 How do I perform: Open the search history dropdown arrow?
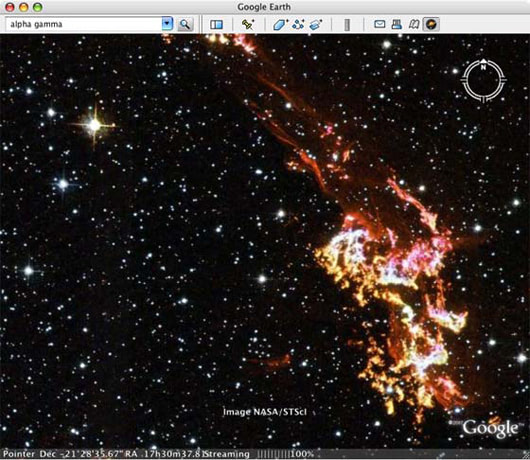click(167, 24)
